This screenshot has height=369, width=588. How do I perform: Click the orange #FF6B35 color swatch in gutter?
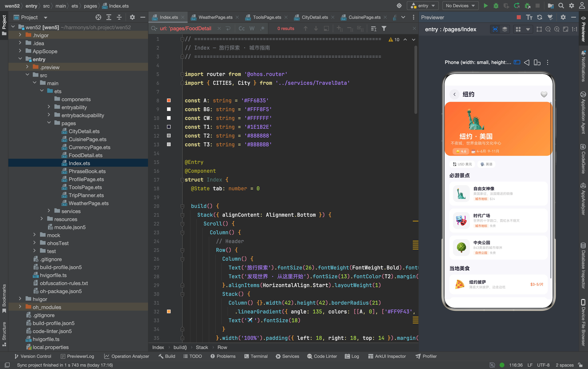pyautogui.click(x=169, y=100)
